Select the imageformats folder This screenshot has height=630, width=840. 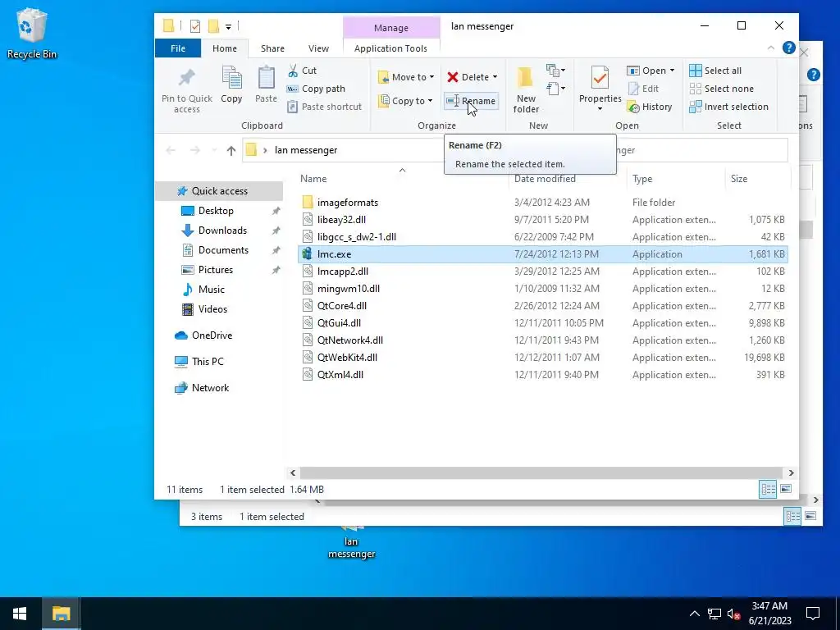tap(347, 203)
